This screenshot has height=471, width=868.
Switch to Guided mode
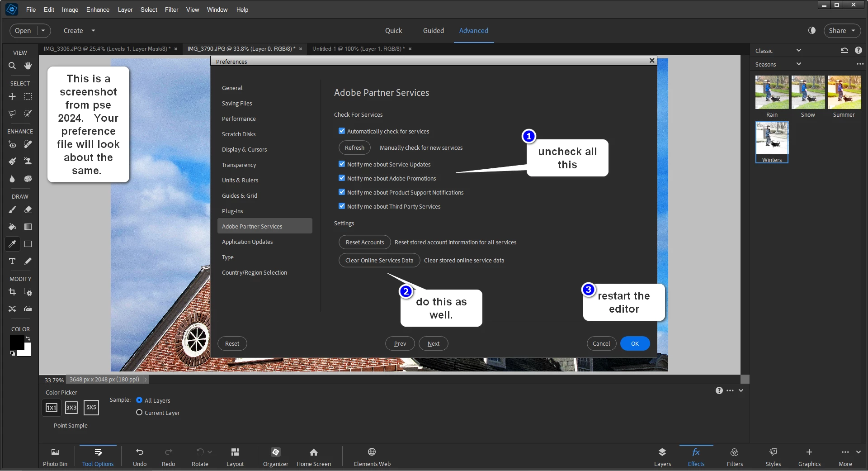click(434, 31)
